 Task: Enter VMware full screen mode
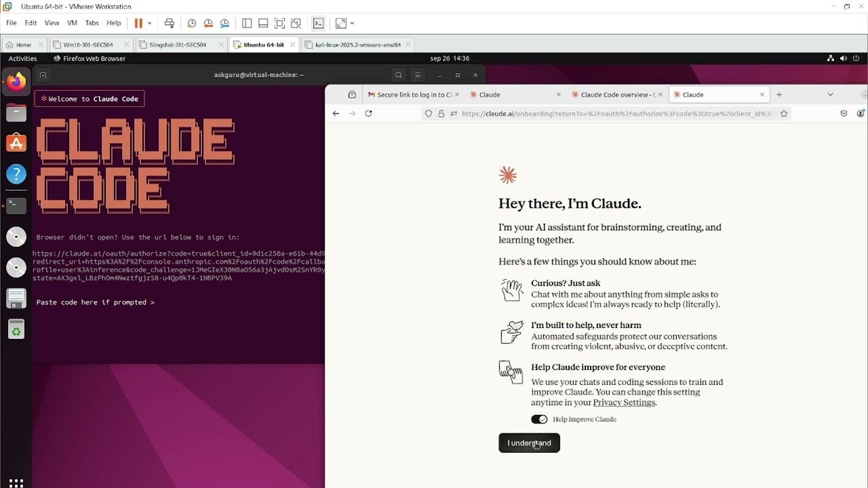click(x=279, y=23)
